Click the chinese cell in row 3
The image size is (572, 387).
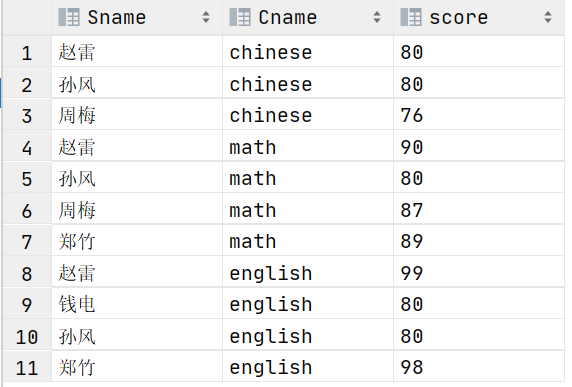(308, 115)
